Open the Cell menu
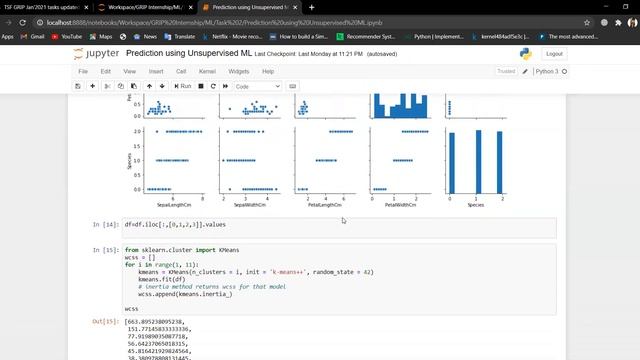640x360 pixels. (181, 71)
